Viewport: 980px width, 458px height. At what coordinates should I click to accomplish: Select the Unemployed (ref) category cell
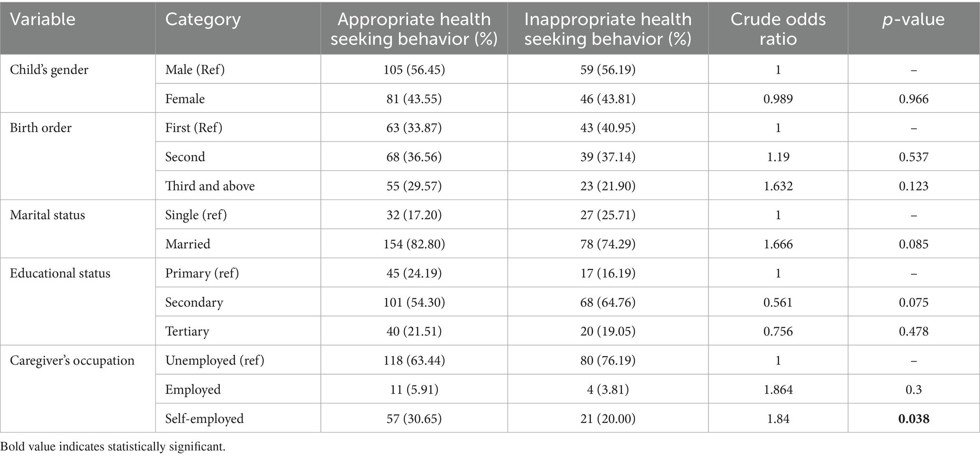pyautogui.click(x=215, y=360)
